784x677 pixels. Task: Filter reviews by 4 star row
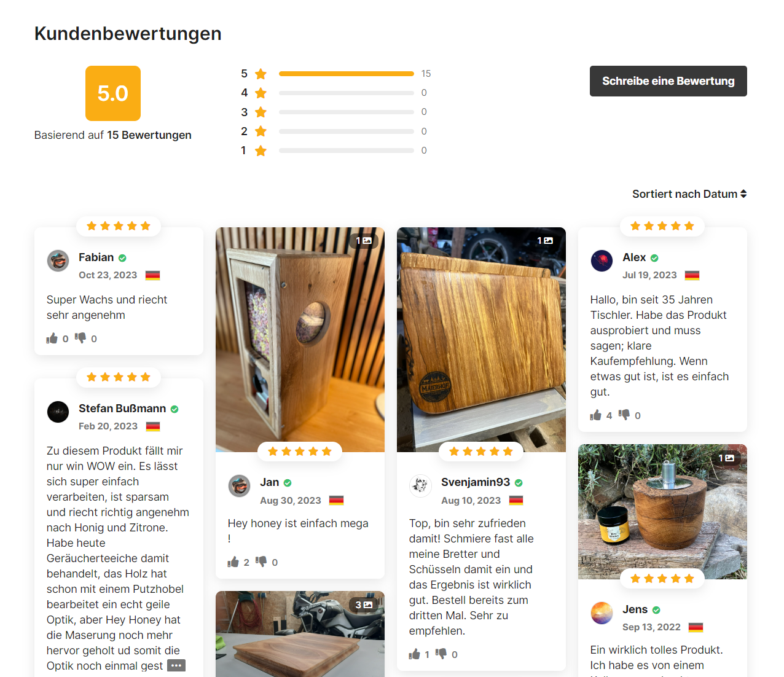point(334,93)
